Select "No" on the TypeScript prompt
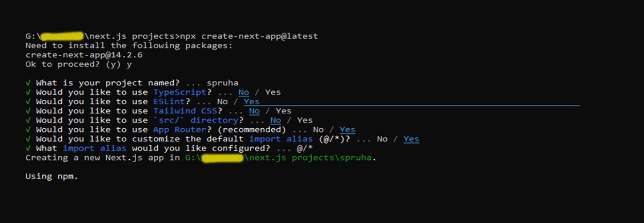This screenshot has height=223, width=644. click(243, 93)
